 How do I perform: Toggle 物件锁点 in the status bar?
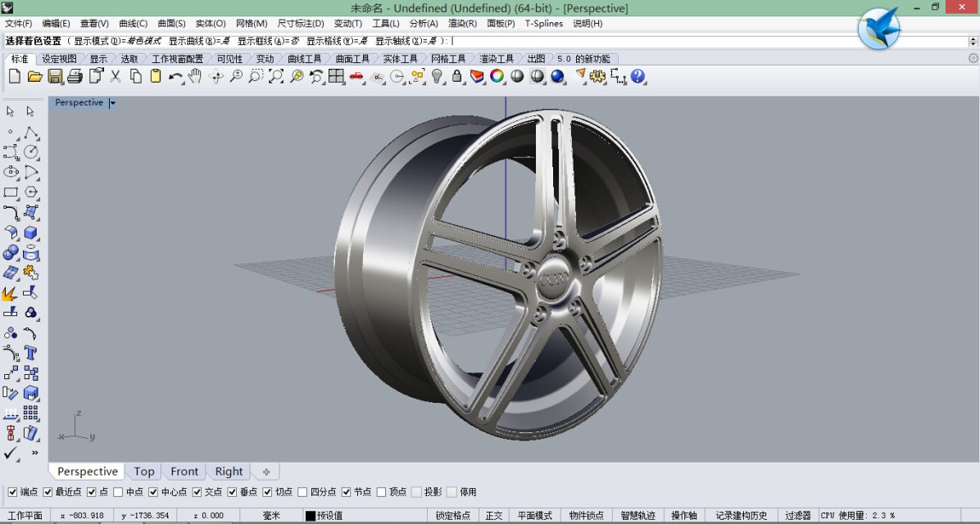coord(586,516)
